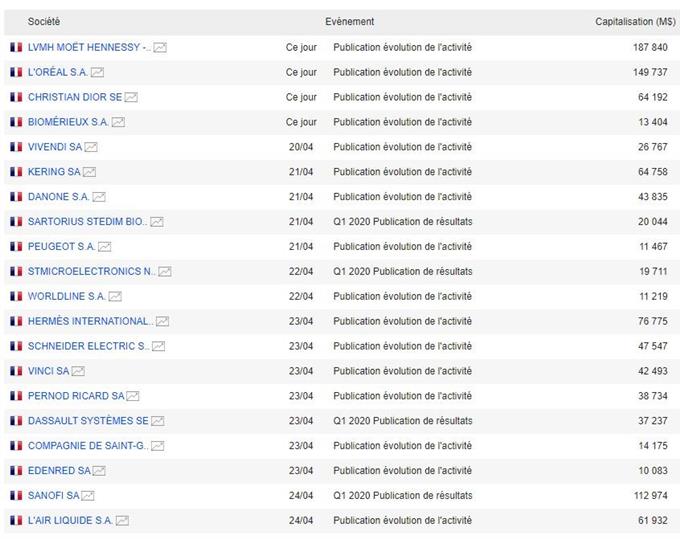Screen dimensions: 680x539
Task: Open chart icon next to Sanofi SA
Action: [88, 496]
